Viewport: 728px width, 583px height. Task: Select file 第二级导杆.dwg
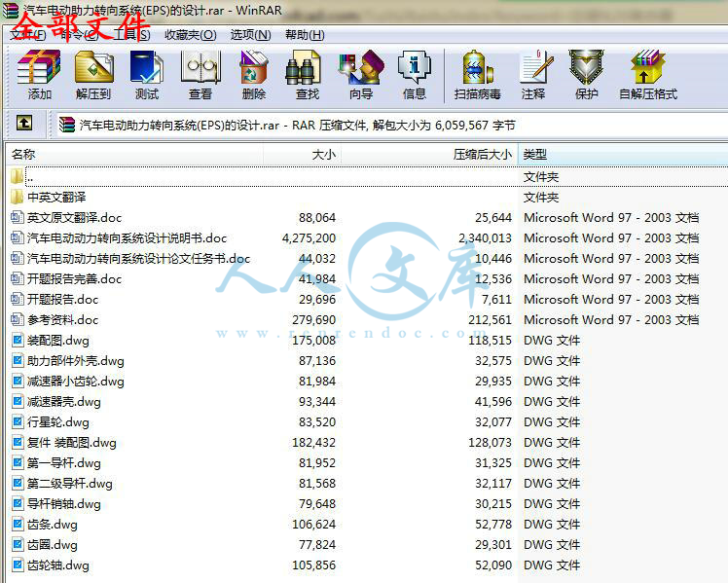70,483
